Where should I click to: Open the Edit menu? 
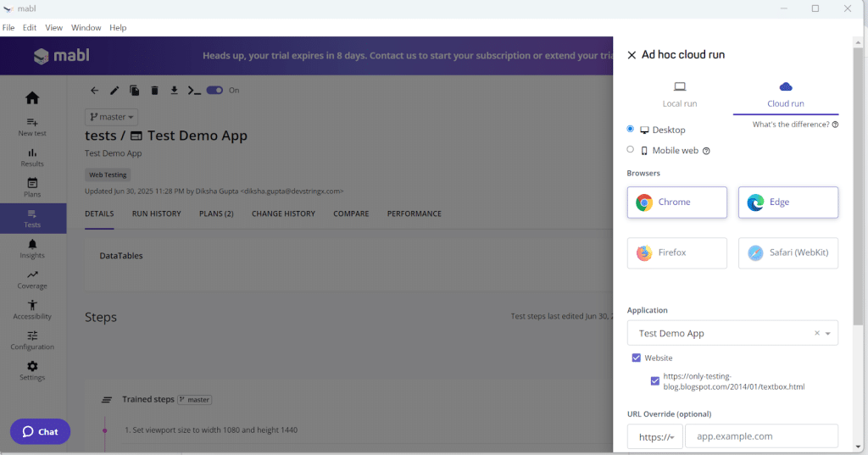pos(30,28)
